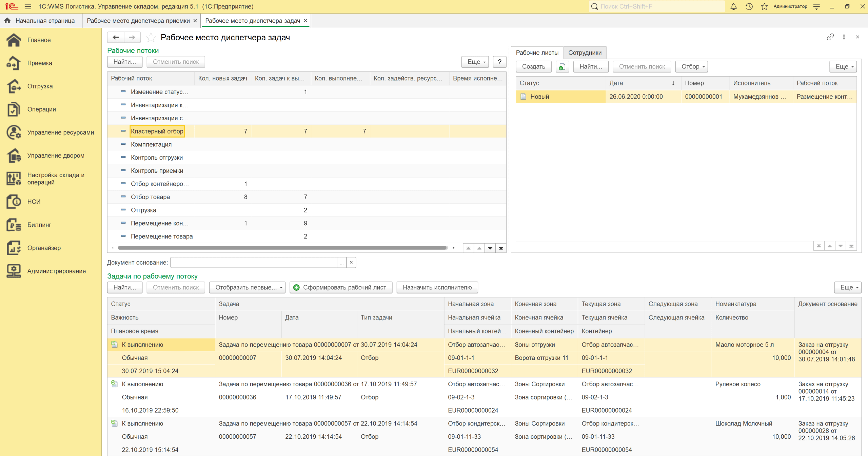Click back navigation arrow
Screen dimensions: 868x456
(x=116, y=37)
